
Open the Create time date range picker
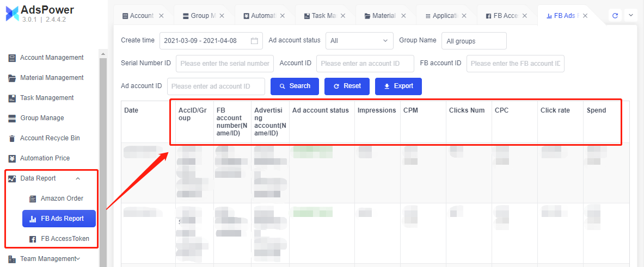coord(211,41)
